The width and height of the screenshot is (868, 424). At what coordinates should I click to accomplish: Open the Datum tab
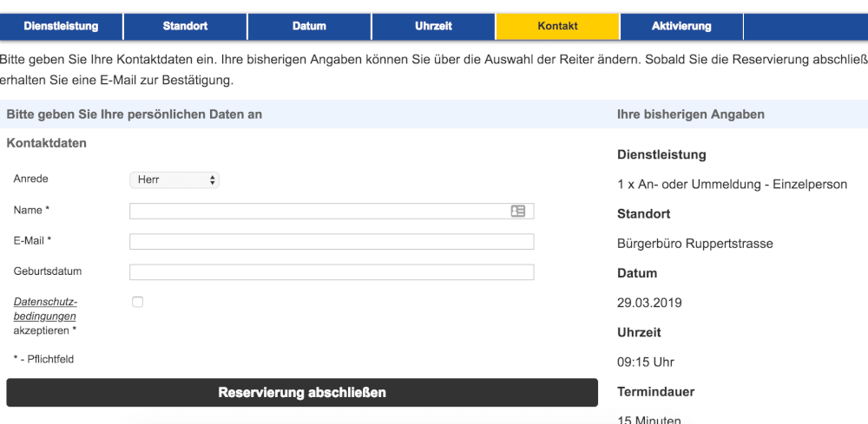click(x=309, y=26)
